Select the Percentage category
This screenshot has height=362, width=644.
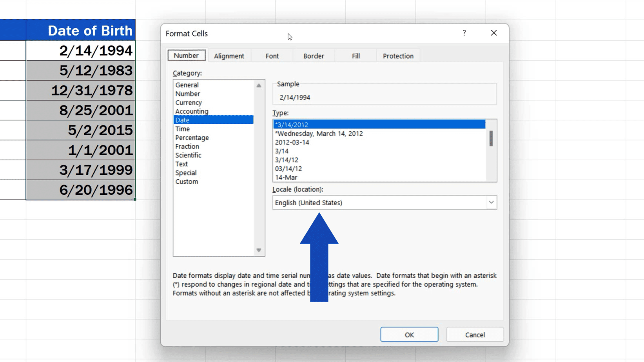[192, 138]
